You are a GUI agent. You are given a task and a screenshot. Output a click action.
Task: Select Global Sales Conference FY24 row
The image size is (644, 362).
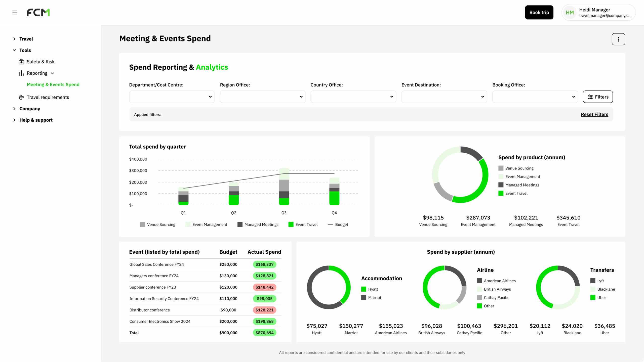(x=205, y=264)
